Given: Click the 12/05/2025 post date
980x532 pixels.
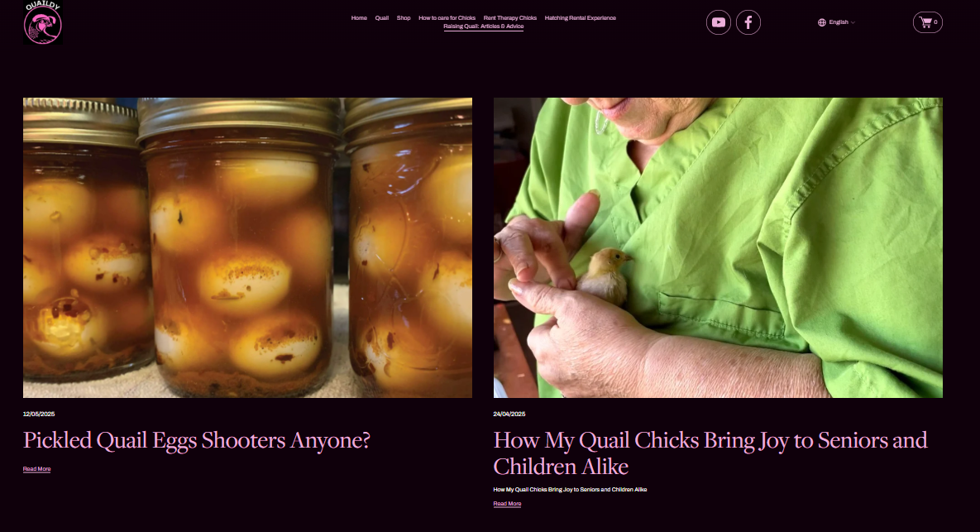Looking at the screenshot, I should coord(39,414).
